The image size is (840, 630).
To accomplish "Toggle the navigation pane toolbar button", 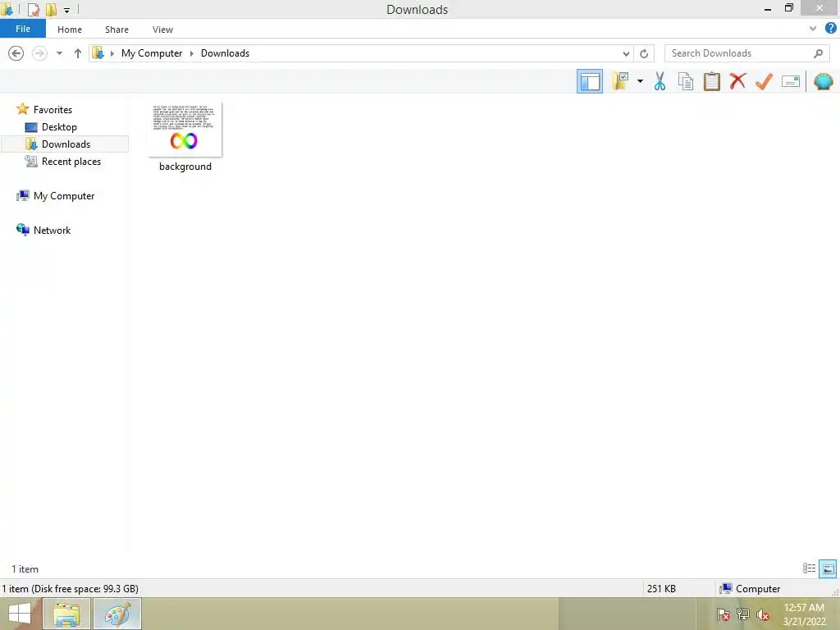I will pyautogui.click(x=589, y=81).
